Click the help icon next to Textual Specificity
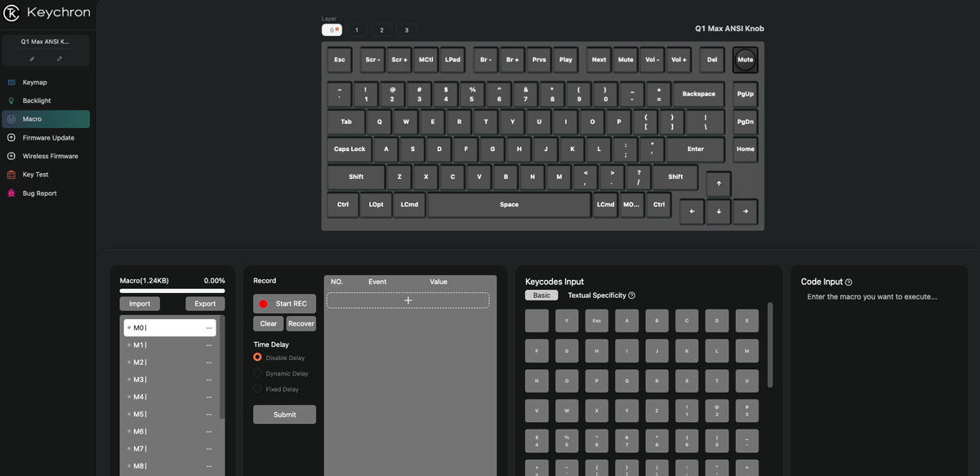 click(x=632, y=296)
